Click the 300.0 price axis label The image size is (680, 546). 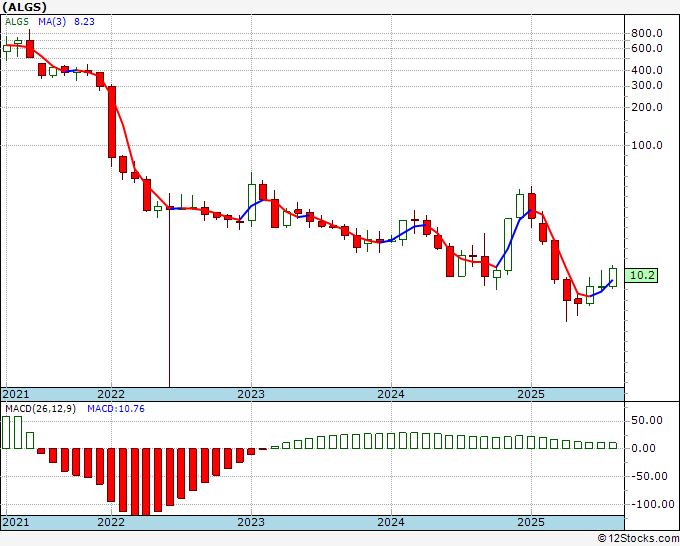pyautogui.click(x=647, y=85)
